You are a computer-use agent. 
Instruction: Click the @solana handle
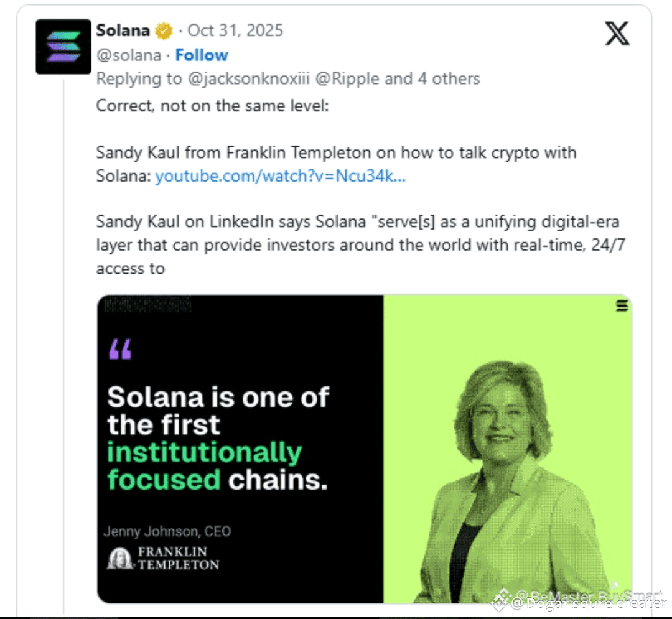tap(128, 55)
